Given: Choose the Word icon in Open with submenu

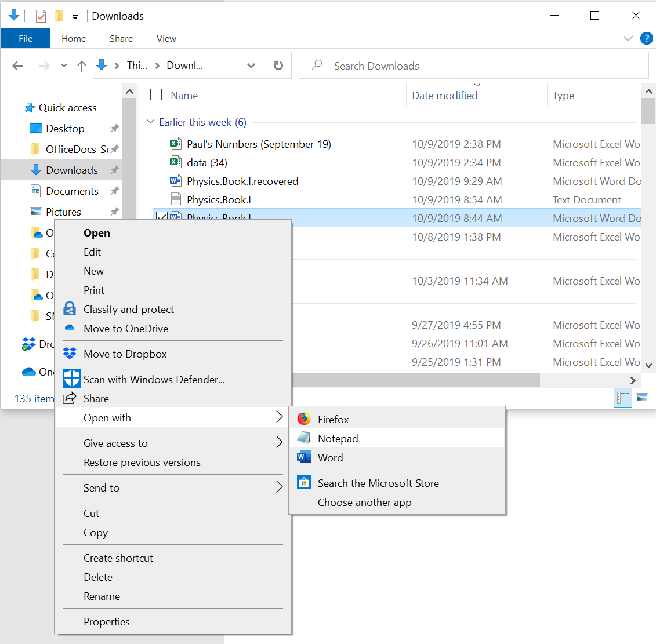Looking at the screenshot, I should pos(304,457).
